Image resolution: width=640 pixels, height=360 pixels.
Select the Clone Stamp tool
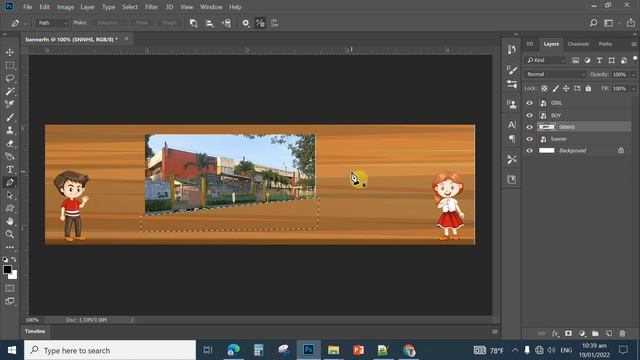tap(10, 130)
